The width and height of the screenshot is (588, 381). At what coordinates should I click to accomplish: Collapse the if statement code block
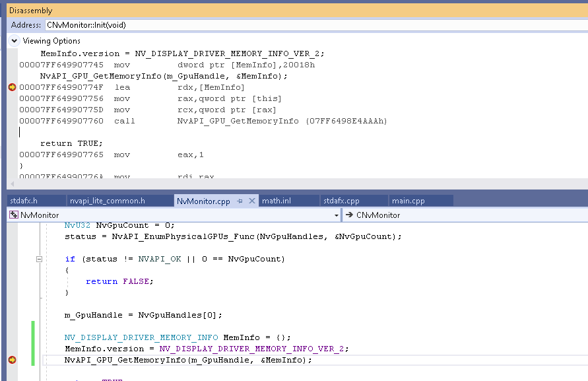click(x=39, y=259)
